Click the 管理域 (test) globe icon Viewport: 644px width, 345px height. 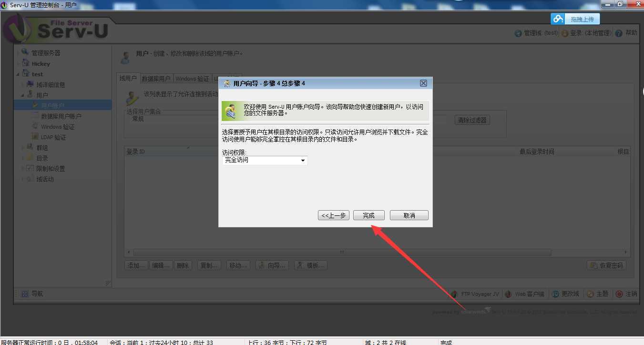point(518,33)
